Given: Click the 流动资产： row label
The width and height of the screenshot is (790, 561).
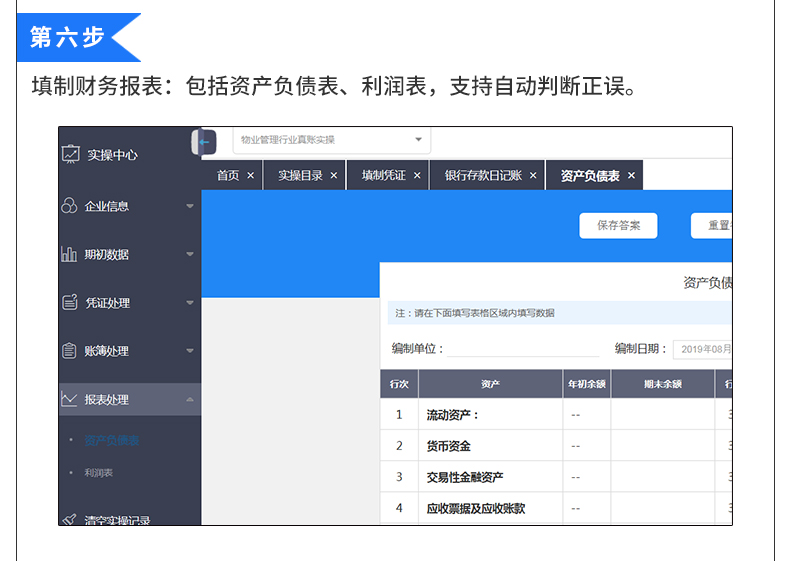Looking at the screenshot, I should 452,415.
